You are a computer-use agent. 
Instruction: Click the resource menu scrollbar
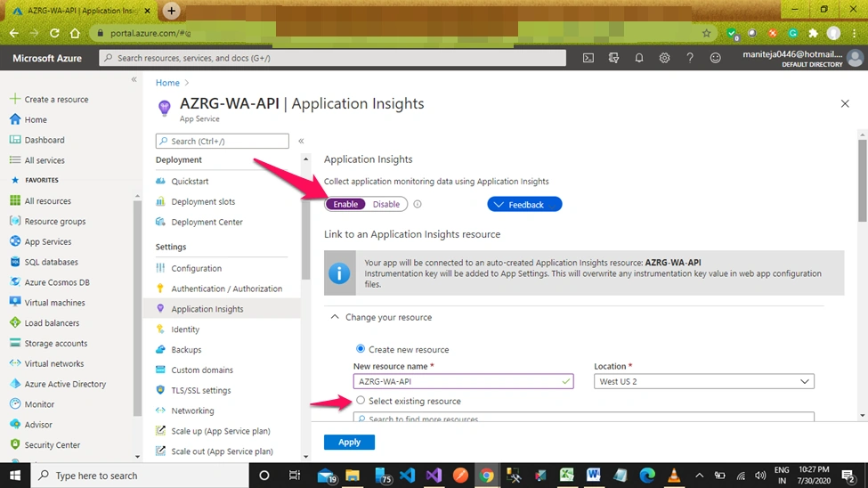(306, 241)
